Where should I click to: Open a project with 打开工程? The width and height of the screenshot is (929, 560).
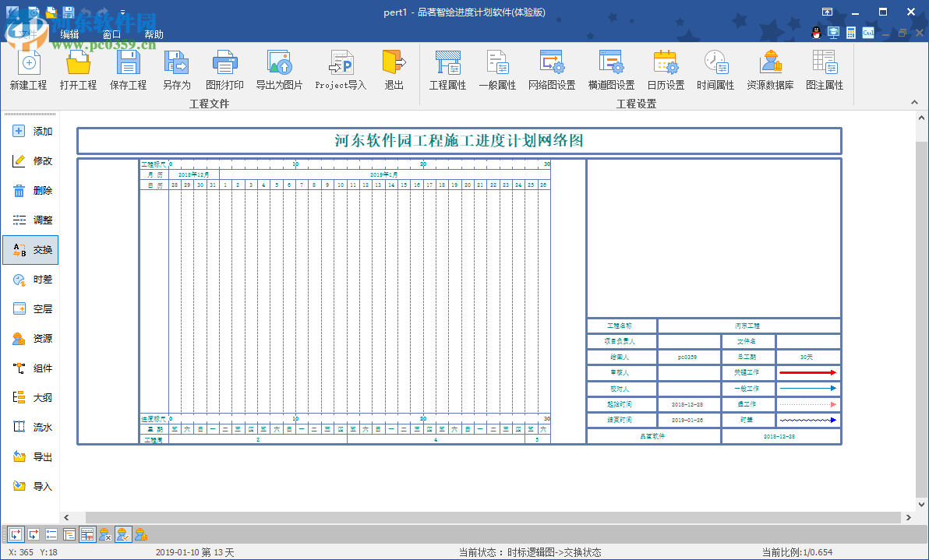coord(78,70)
